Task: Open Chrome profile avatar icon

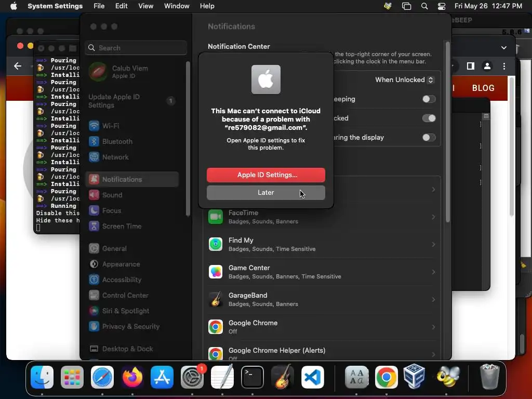Action: 487,66
